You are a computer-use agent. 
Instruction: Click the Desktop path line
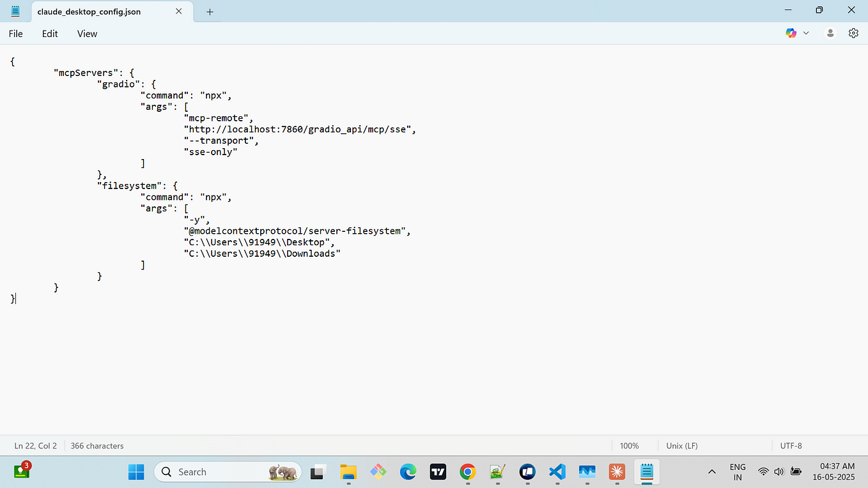pos(259,243)
